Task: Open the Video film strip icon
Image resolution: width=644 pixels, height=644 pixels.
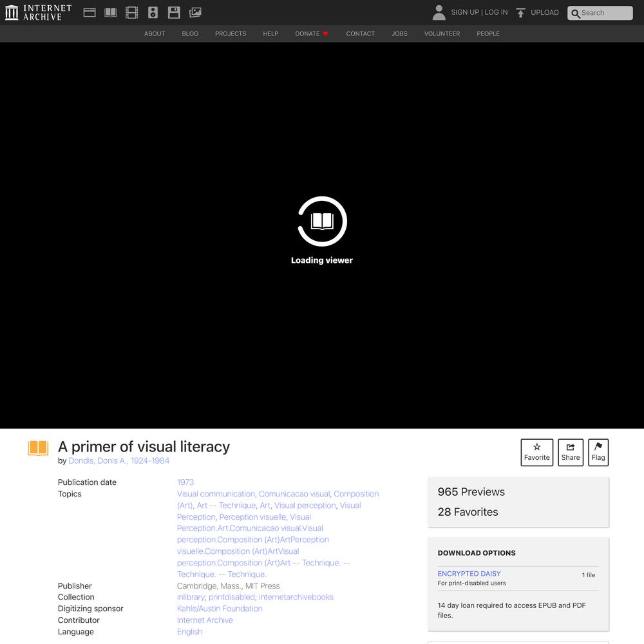Action: click(x=131, y=13)
